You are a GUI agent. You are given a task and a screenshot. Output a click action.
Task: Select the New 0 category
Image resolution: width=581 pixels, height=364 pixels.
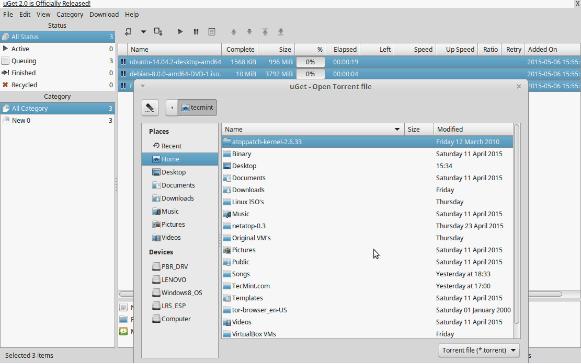pyautogui.click(x=57, y=120)
